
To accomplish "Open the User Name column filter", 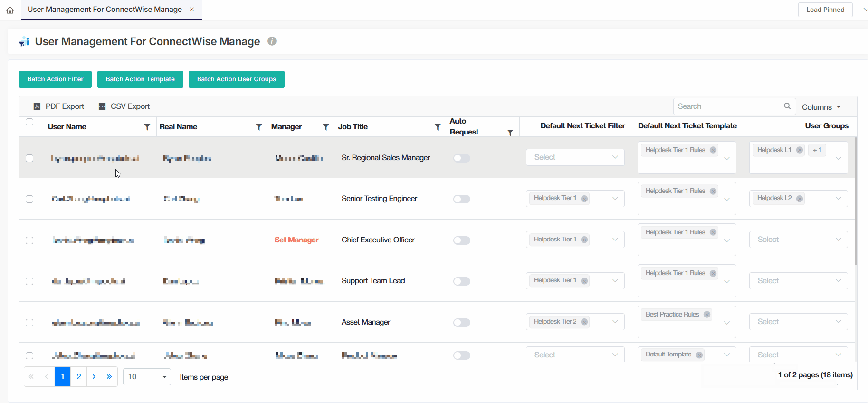I will (147, 127).
